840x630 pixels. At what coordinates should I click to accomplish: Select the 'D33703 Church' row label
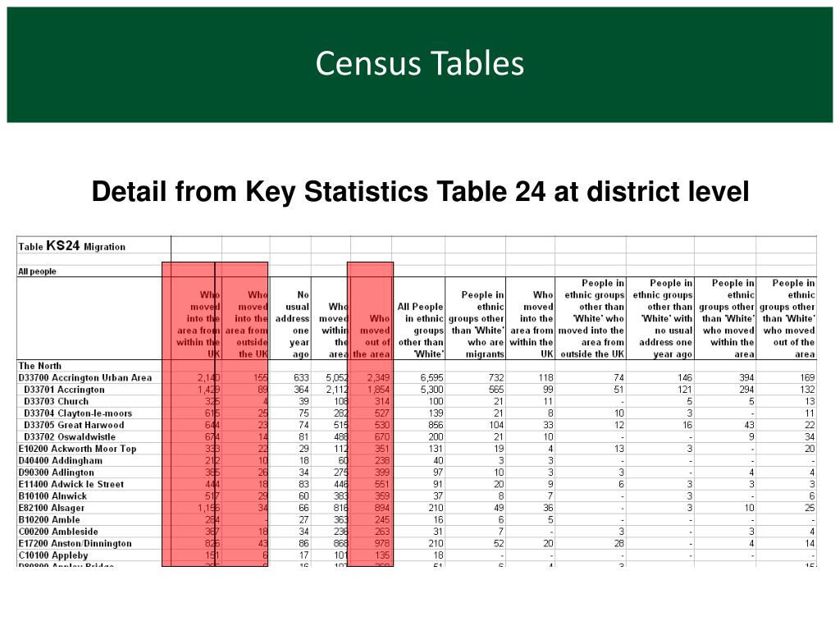tap(57, 401)
